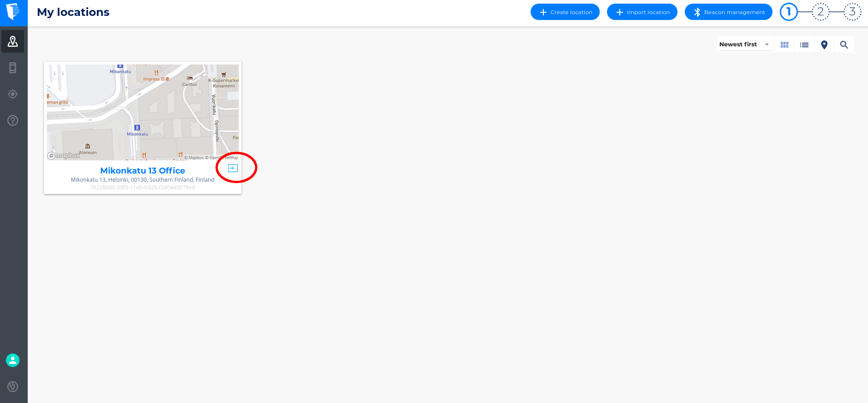Open the search locations icon
Image resolution: width=868 pixels, height=403 pixels.
pos(844,45)
